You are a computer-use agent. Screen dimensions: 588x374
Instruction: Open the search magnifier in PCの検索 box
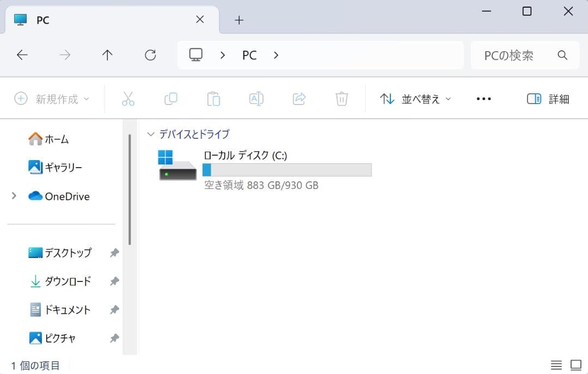[562, 54]
